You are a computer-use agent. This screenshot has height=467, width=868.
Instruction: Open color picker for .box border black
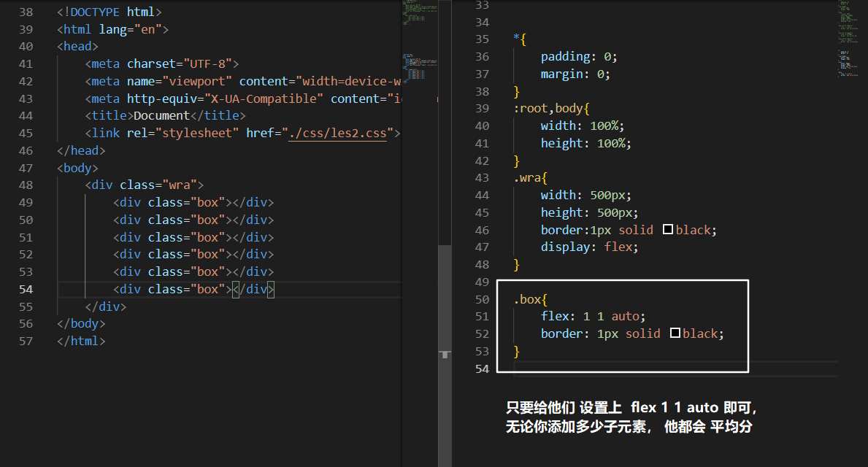(x=675, y=333)
